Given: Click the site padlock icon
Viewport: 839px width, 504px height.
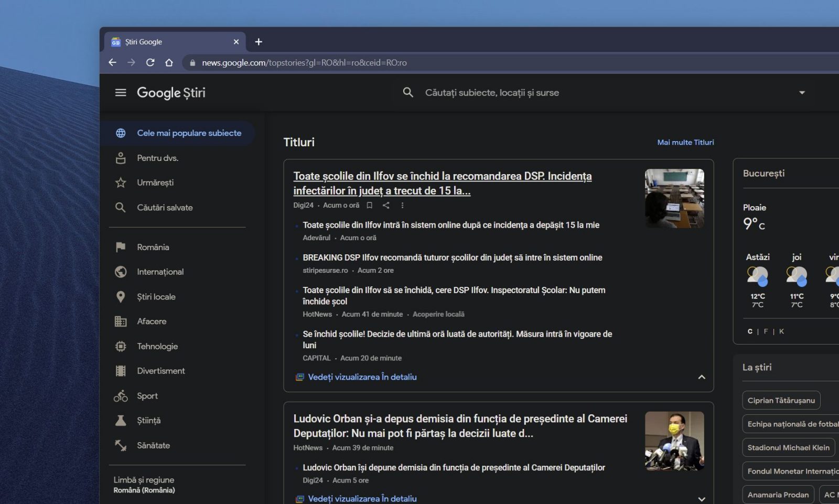Looking at the screenshot, I should [x=192, y=63].
